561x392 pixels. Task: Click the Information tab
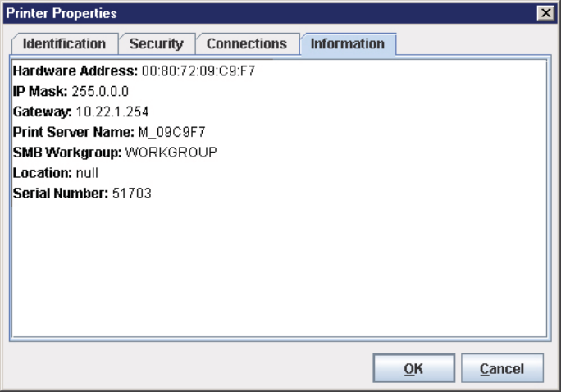(347, 44)
